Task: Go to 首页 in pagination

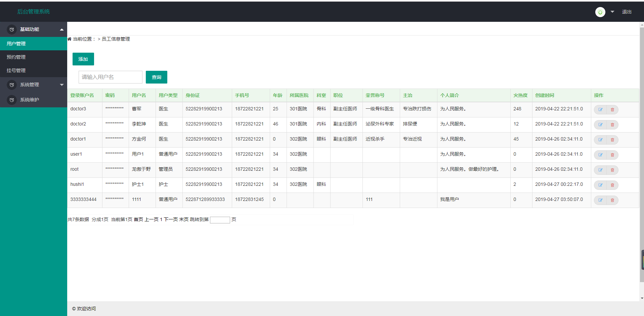Action: coord(138,219)
